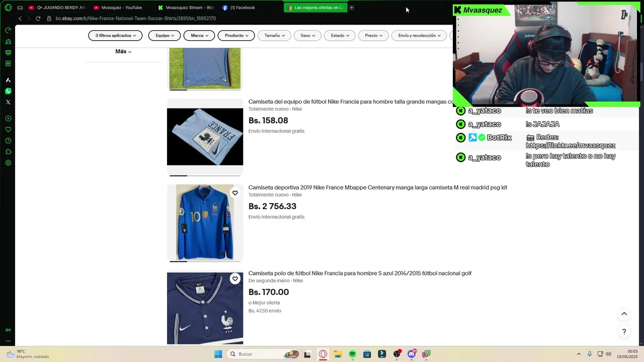Image resolution: width=644 pixels, height=362 pixels.
Task: Open the Precio filter dropdown
Action: click(x=373, y=36)
